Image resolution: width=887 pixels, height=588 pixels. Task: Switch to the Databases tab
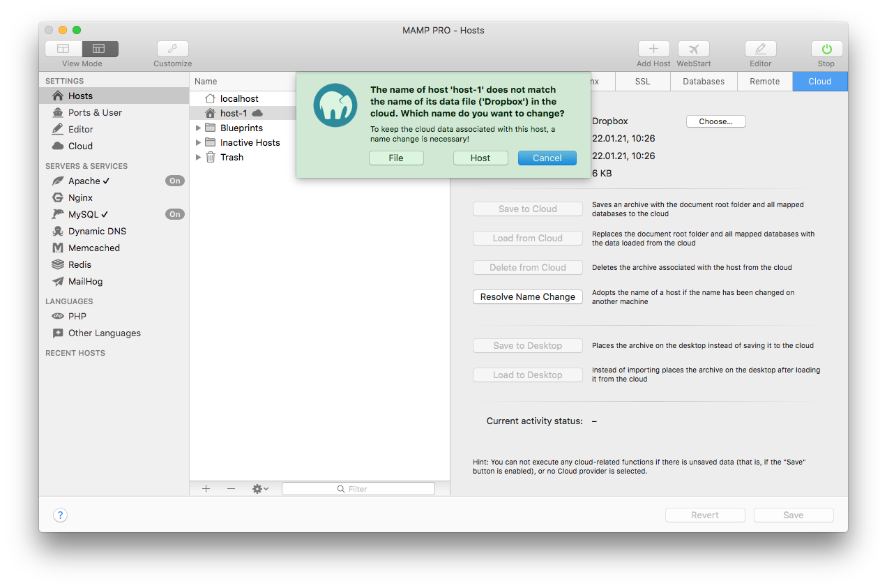tap(703, 82)
